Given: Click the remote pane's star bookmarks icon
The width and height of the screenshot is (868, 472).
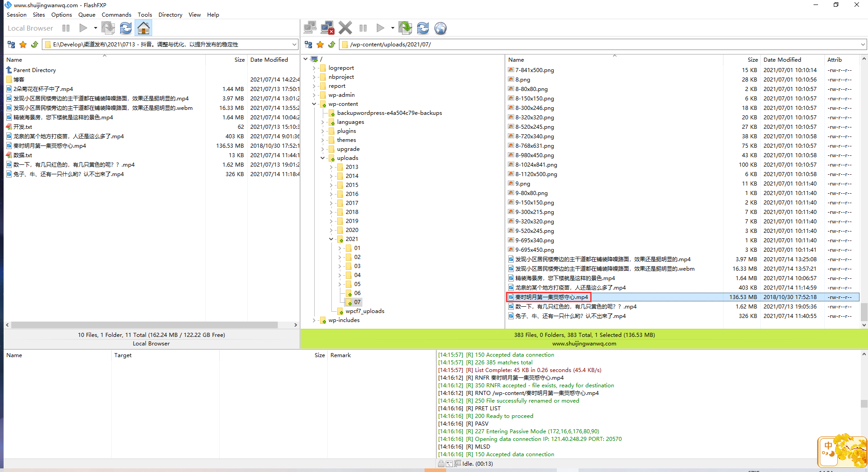Looking at the screenshot, I should [320, 45].
